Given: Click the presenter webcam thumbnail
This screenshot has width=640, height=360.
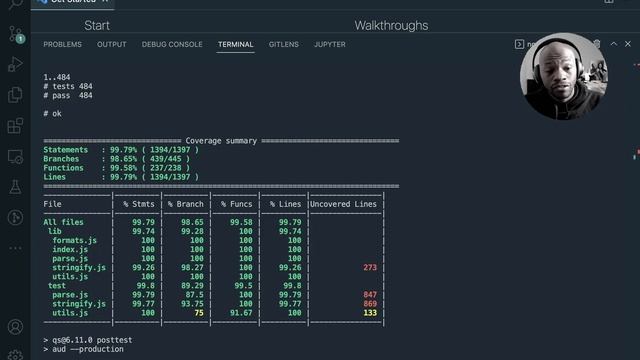Looking at the screenshot, I should pyautogui.click(x=564, y=76).
